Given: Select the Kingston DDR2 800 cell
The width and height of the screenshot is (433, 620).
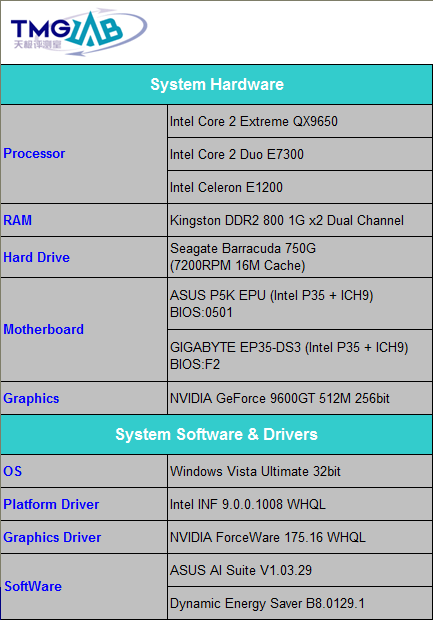Looking at the screenshot, I should (300, 221).
